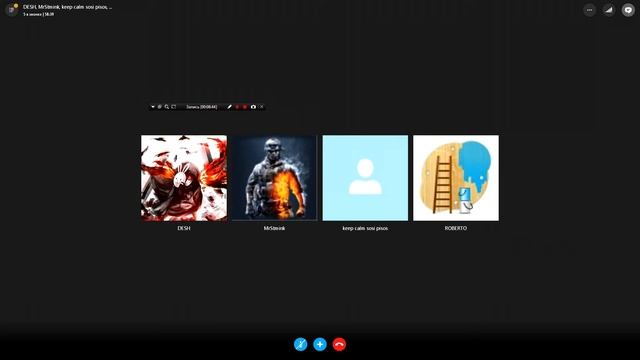Select DESH's profile picture
The height and width of the screenshot is (360, 640).
(184, 178)
